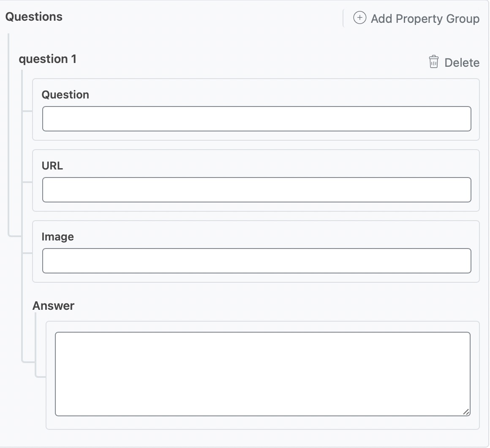The image size is (490, 448).
Task: Click the "question 1" group title
Action: coord(47,59)
